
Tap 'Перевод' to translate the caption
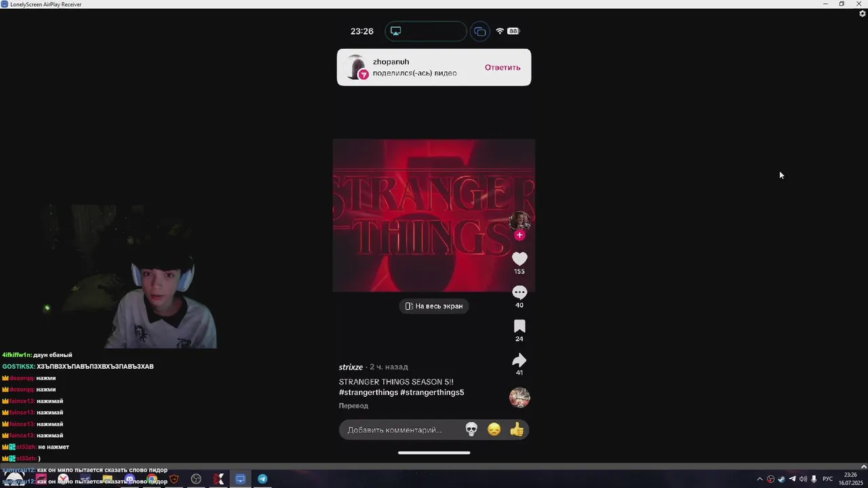pyautogui.click(x=353, y=405)
